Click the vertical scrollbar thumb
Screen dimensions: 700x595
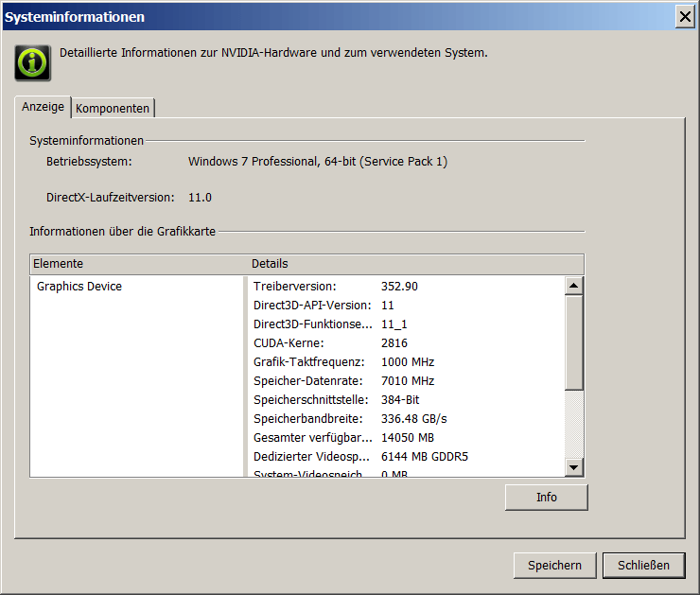tap(573, 342)
